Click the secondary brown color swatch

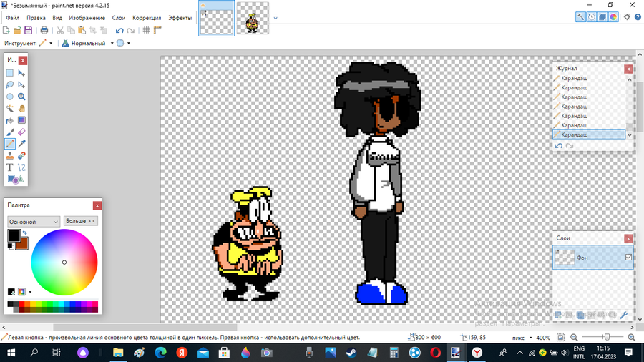23,245
